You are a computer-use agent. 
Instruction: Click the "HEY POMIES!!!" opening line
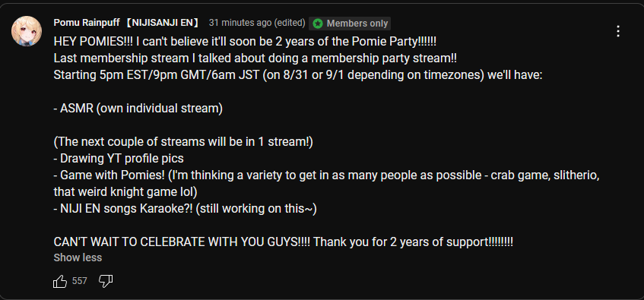pyautogui.click(x=245, y=42)
